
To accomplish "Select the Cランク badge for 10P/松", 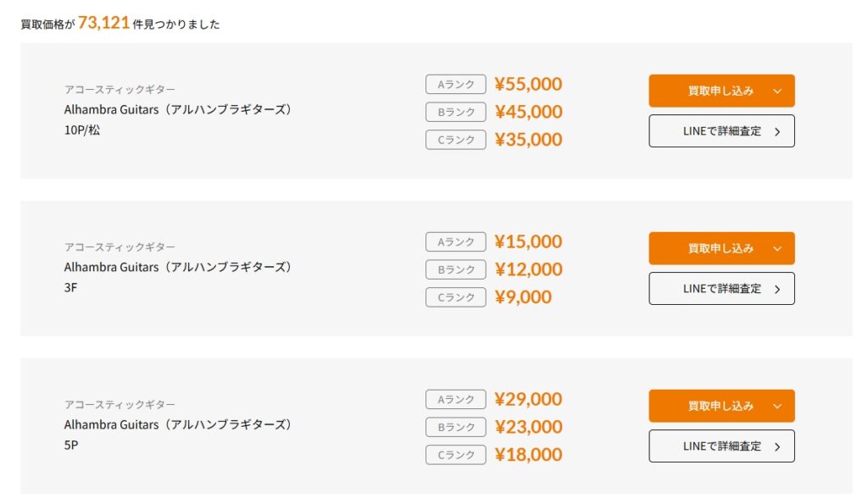I will [455, 140].
